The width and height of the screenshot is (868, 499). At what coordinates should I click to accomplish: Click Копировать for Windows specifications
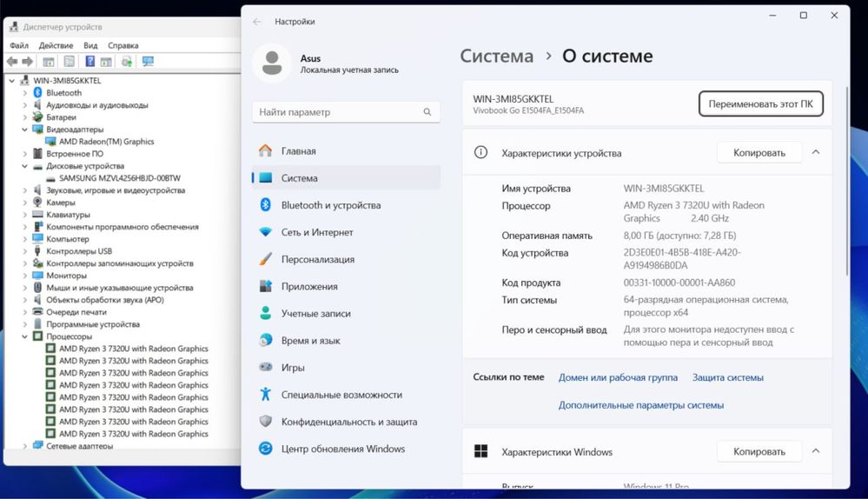[x=759, y=451]
